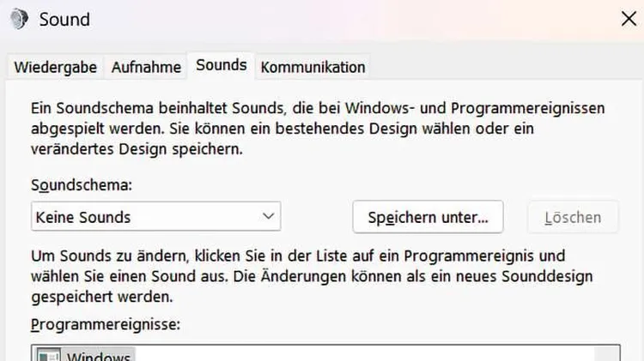The height and width of the screenshot is (361, 644).
Task: Click the Programmereignisse list scrollbar
Action: (x=607, y=353)
